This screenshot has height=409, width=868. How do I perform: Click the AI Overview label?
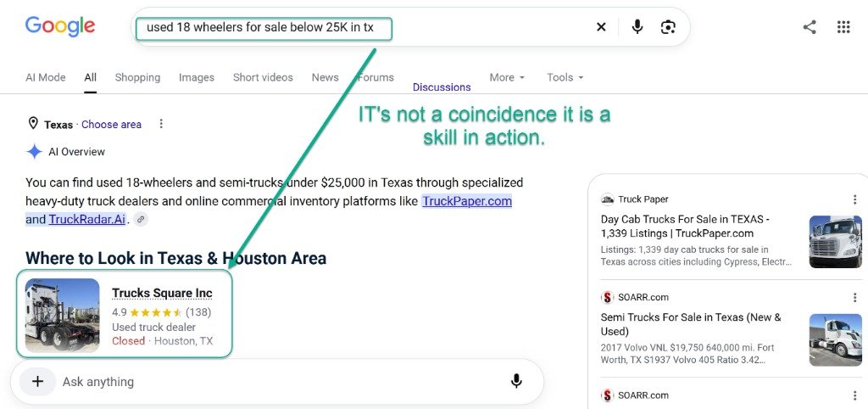(76, 152)
